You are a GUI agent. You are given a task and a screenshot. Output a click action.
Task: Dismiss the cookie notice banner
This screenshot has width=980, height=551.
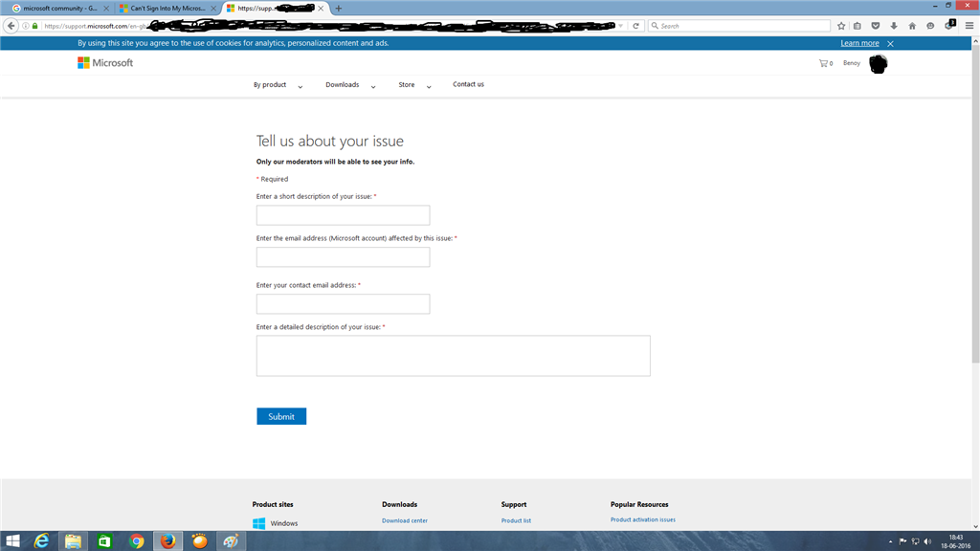(x=891, y=43)
